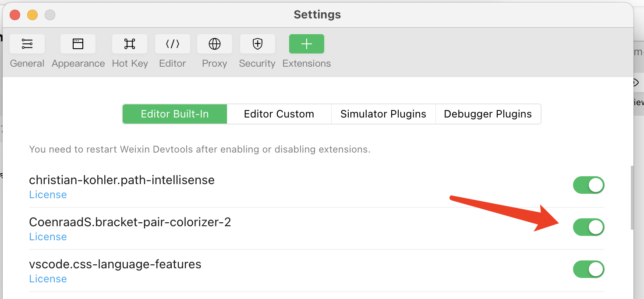Open the General settings icon

(27, 44)
